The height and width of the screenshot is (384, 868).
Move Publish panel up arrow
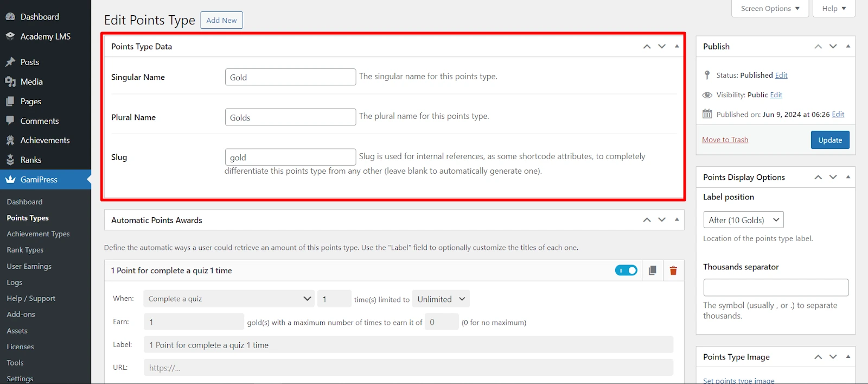click(x=818, y=47)
